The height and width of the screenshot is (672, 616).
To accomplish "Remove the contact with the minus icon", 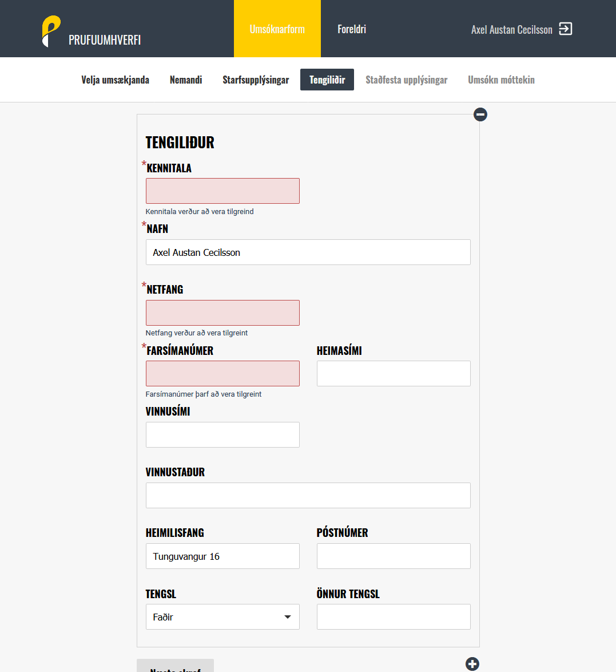I will pyautogui.click(x=480, y=114).
